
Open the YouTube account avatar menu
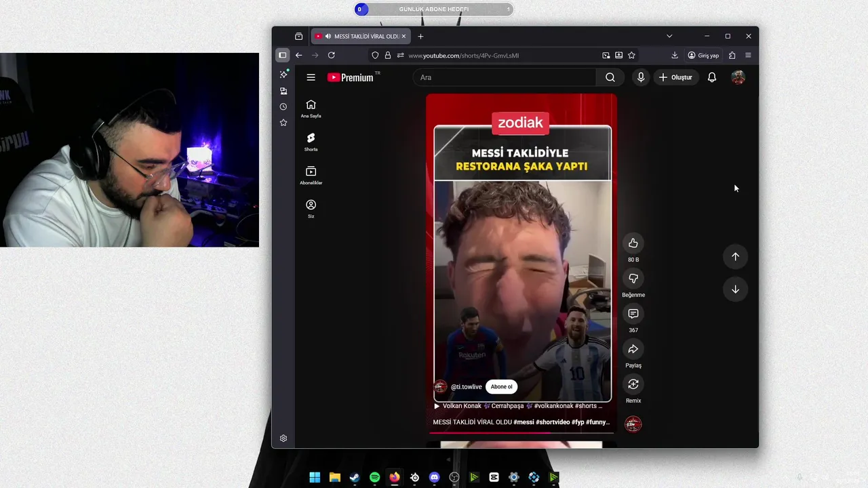coord(738,77)
